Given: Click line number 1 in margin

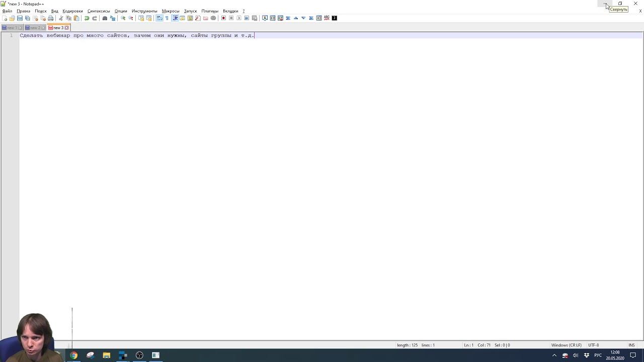Looking at the screenshot, I should 11,35.
